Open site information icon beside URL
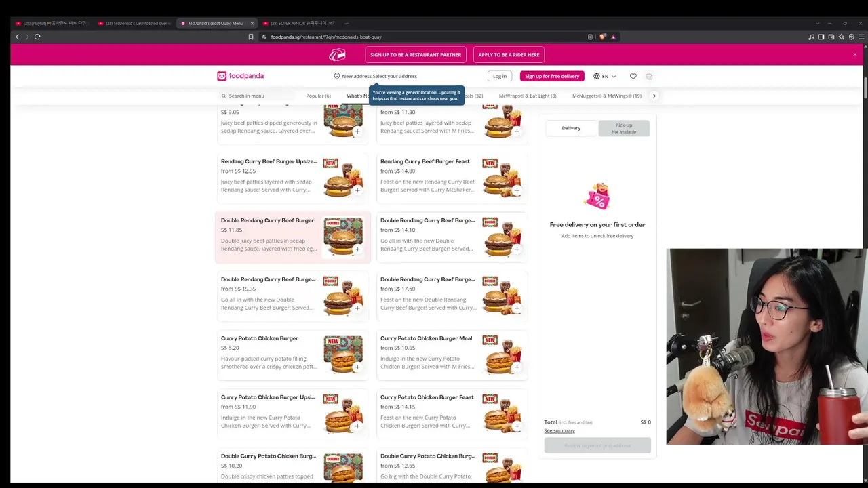This screenshot has width=868, height=488. pyautogui.click(x=264, y=37)
